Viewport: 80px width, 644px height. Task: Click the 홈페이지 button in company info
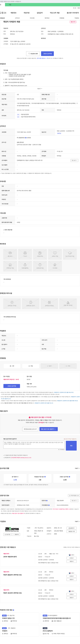71,528
